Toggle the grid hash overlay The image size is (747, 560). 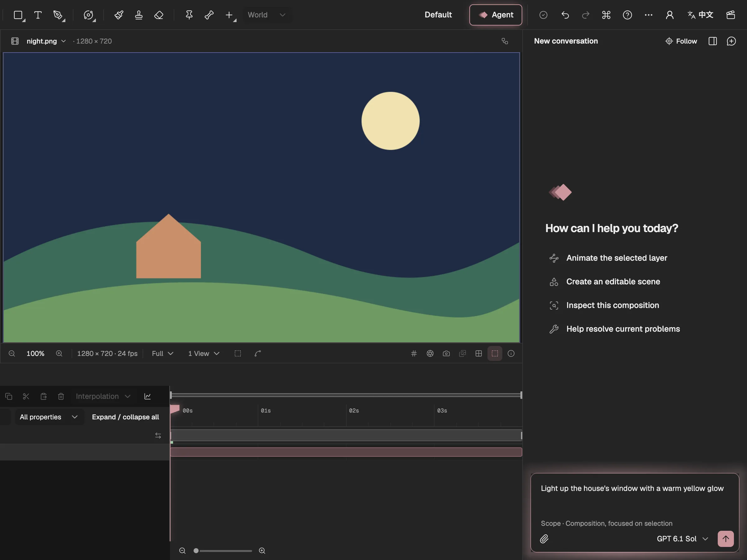(414, 353)
